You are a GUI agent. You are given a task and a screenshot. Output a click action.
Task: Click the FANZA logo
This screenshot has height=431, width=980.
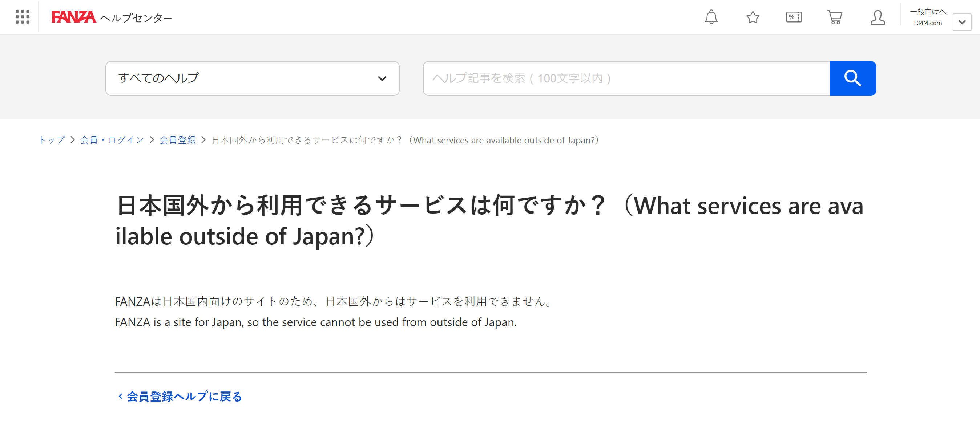pyautogui.click(x=73, y=17)
